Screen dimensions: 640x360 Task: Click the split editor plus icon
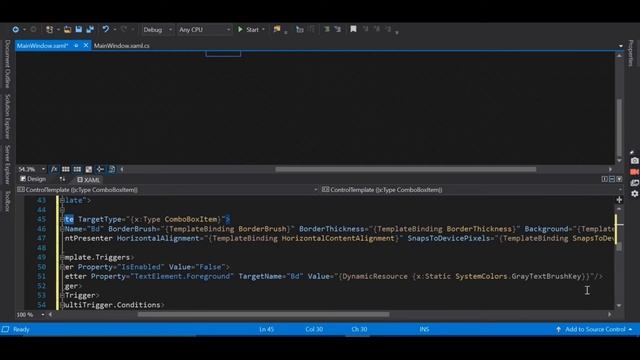click(x=619, y=200)
